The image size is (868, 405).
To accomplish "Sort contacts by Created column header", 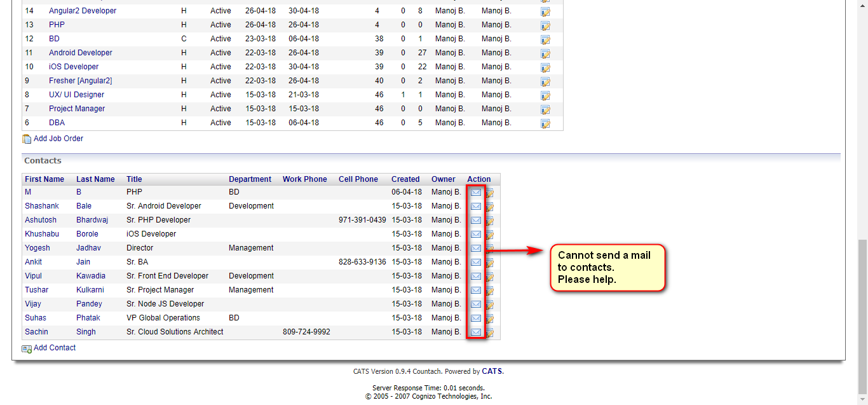I will pyautogui.click(x=405, y=179).
